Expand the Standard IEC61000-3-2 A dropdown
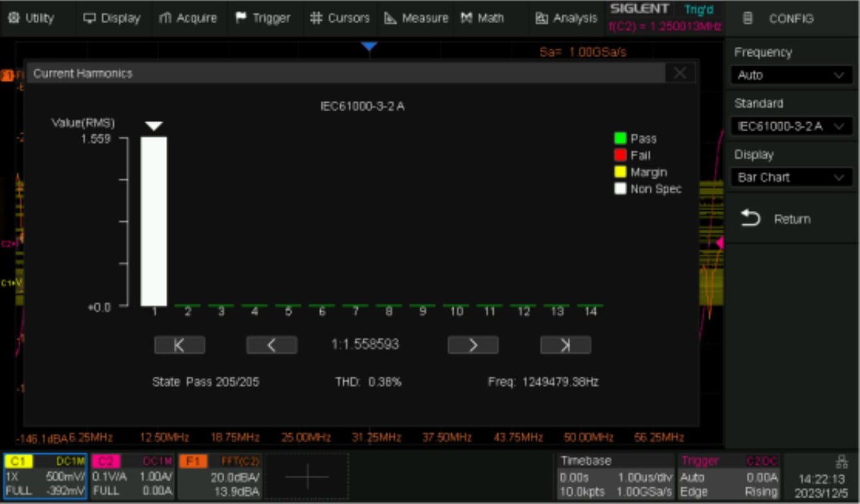Image resolution: width=860 pixels, height=504 pixels. coord(791,126)
